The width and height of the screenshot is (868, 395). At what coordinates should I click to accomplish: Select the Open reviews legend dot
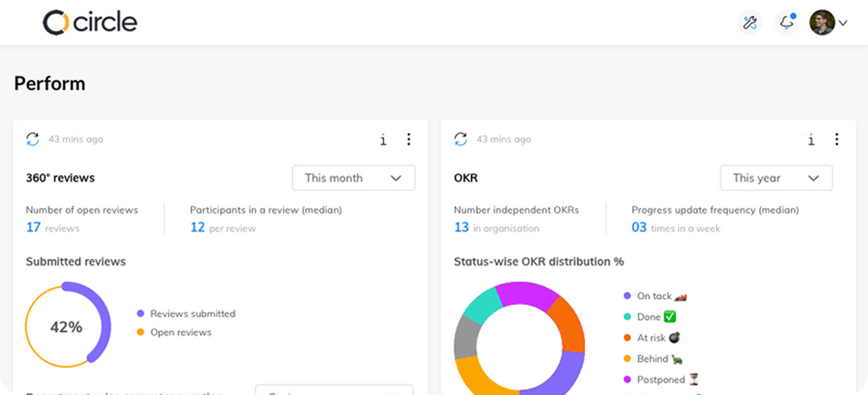click(140, 332)
